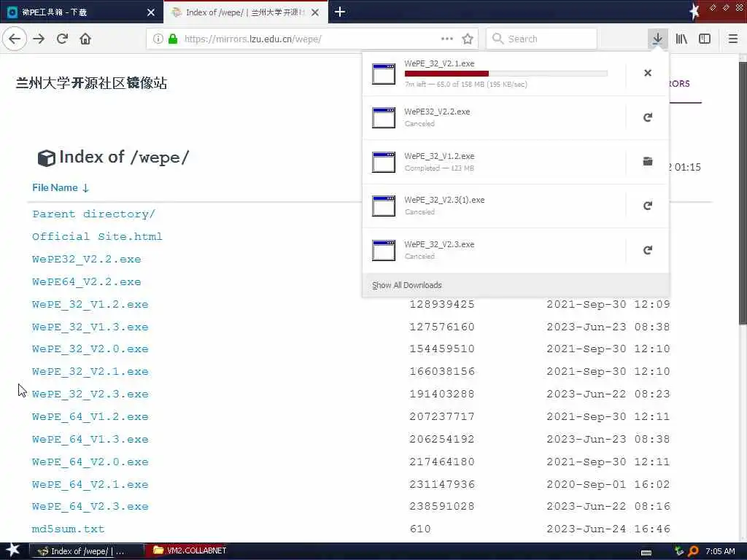Click the green secure connection padlock
This screenshot has width=747, height=560.
coord(174,39)
